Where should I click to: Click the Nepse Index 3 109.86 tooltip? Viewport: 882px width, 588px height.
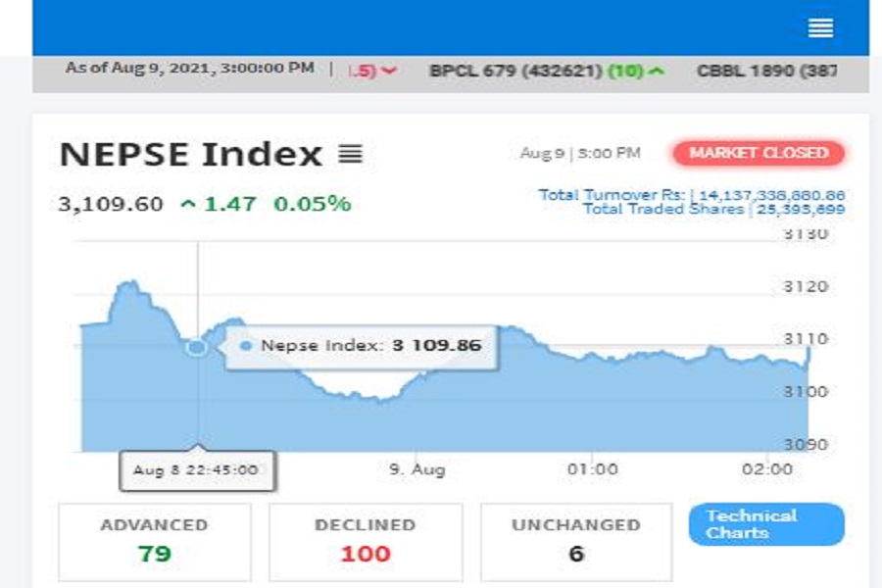coord(361,346)
